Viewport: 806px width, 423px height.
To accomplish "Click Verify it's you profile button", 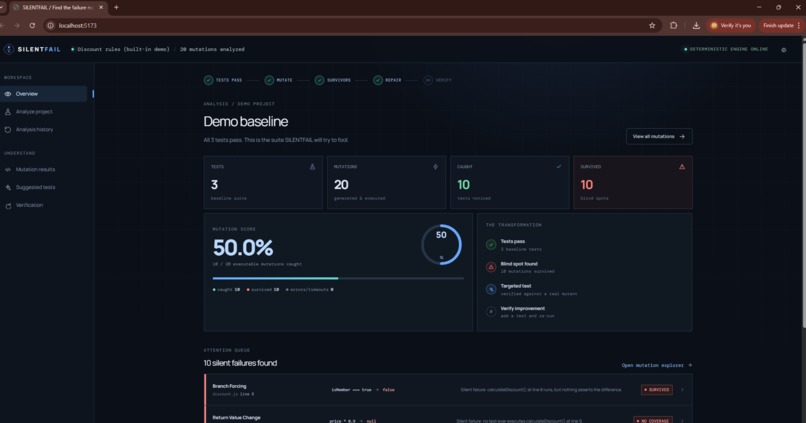I will (730, 25).
